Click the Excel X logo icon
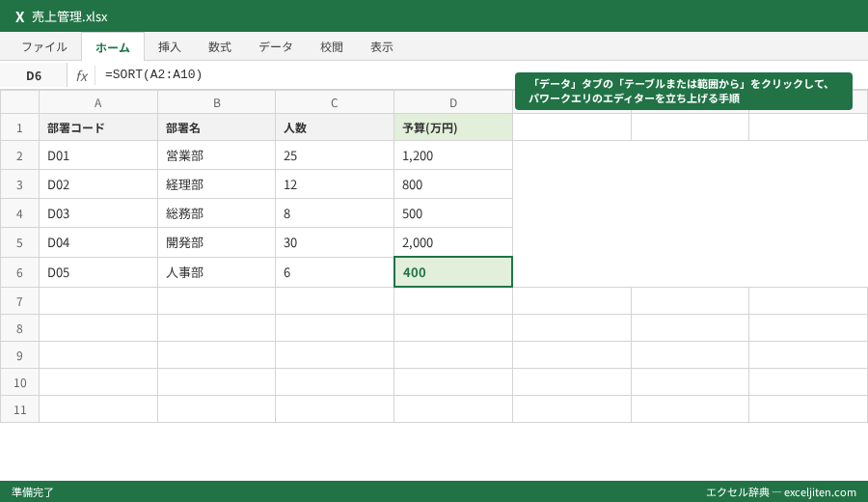Viewport: 868px width, 502px height. [20, 16]
